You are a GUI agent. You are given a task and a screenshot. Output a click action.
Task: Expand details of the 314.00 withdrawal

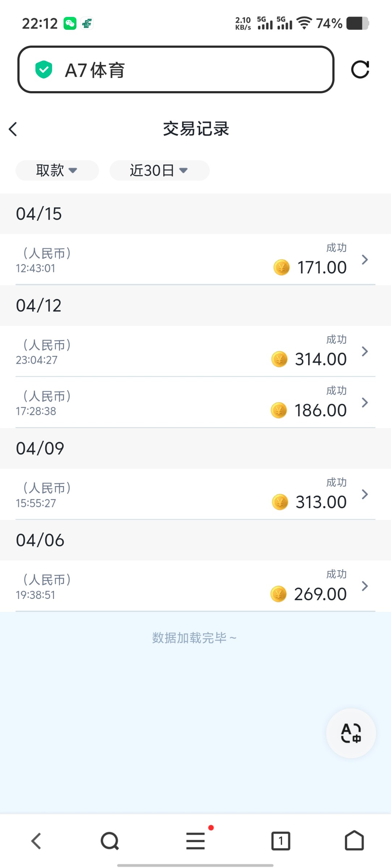(x=365, y=352)
